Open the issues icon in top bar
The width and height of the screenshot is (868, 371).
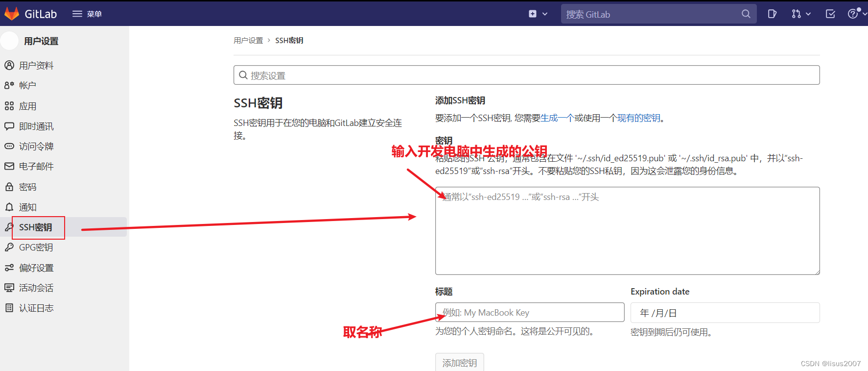tap(772, 14)
